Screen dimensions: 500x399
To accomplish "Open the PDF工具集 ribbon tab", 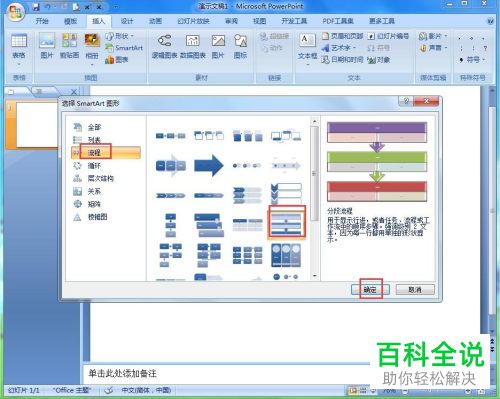I will pos(338,21).
